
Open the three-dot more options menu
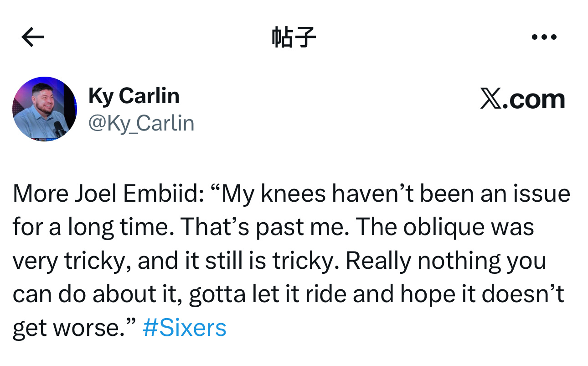[x=544, y=37]
